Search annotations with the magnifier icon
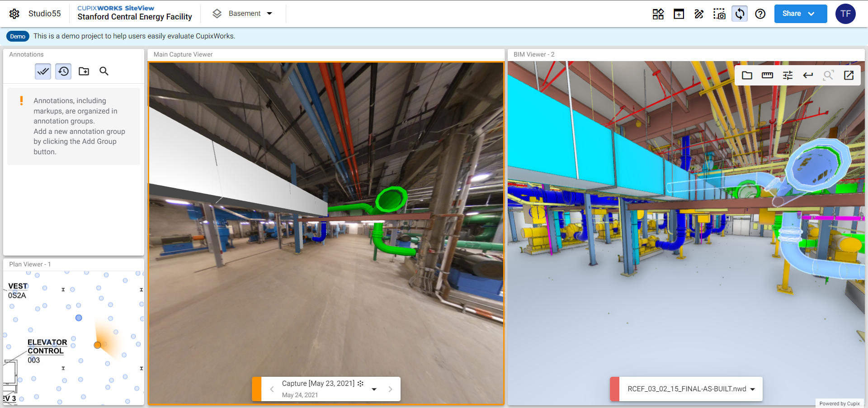Screen dimensions: 868x408 [x=104, y=71]
